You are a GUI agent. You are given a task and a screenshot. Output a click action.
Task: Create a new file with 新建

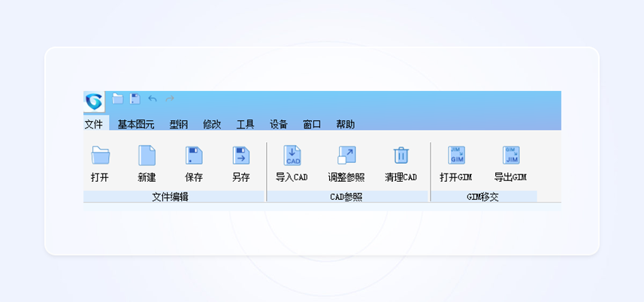(147, 156)
